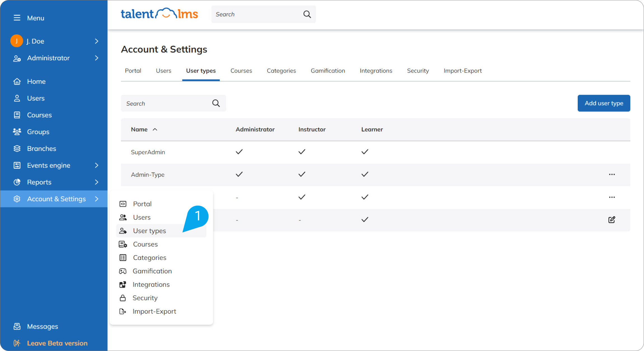Click the Portal icon in submenu

[x=123, y=204]
